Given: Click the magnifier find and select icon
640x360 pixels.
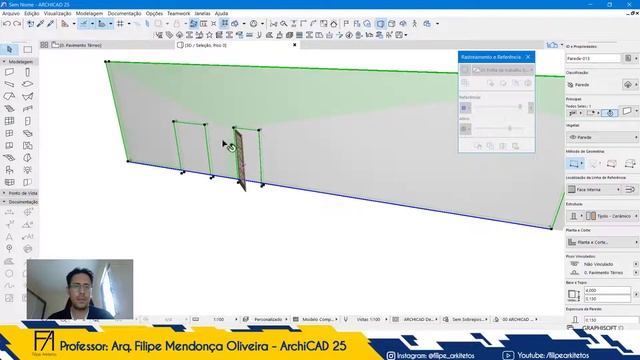Looking at the screenshot, I should click(283, 24).
